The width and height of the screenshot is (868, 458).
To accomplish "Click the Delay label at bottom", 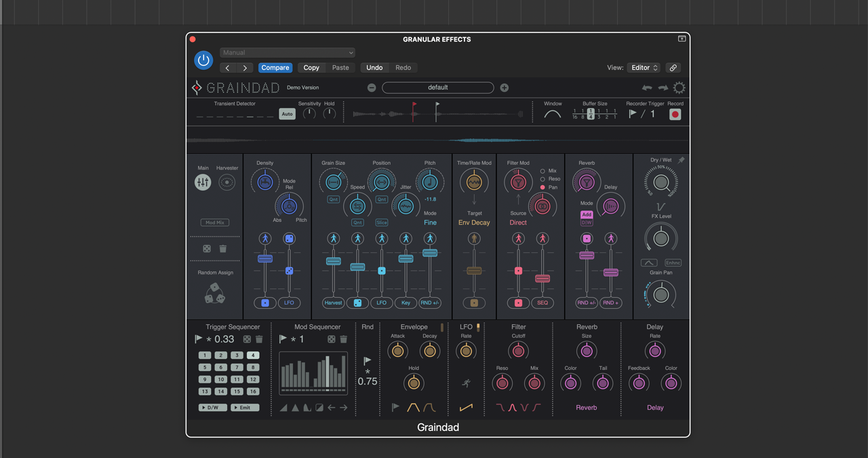I will 655,408.
